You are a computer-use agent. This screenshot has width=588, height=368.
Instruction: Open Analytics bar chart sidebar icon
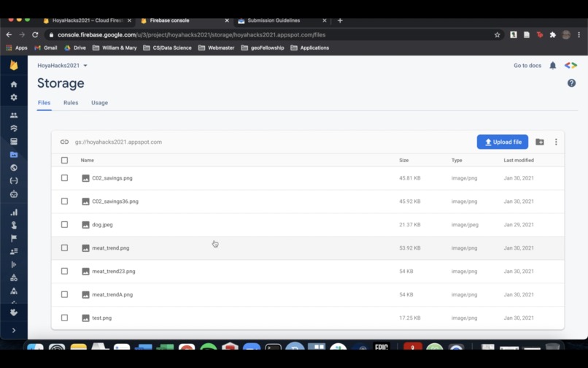(14, 212)
